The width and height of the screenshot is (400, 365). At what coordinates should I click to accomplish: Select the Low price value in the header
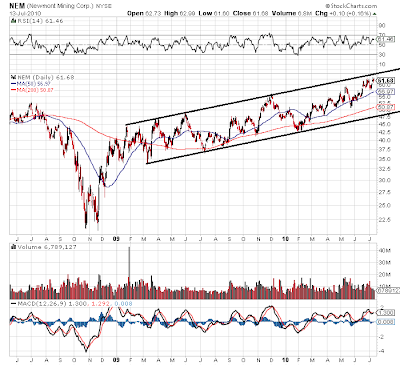click(x=221, y=13)
